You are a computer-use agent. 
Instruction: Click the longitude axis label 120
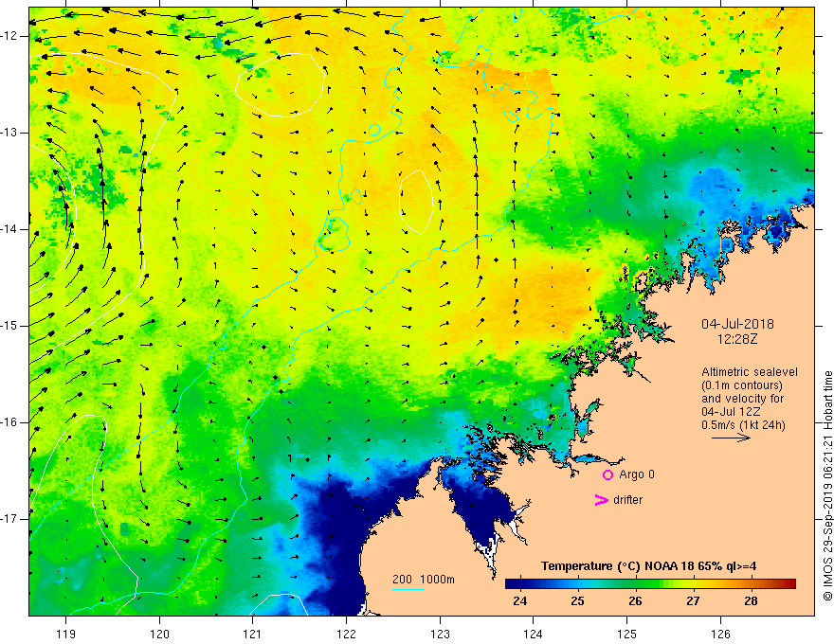(x=159, y=634)
